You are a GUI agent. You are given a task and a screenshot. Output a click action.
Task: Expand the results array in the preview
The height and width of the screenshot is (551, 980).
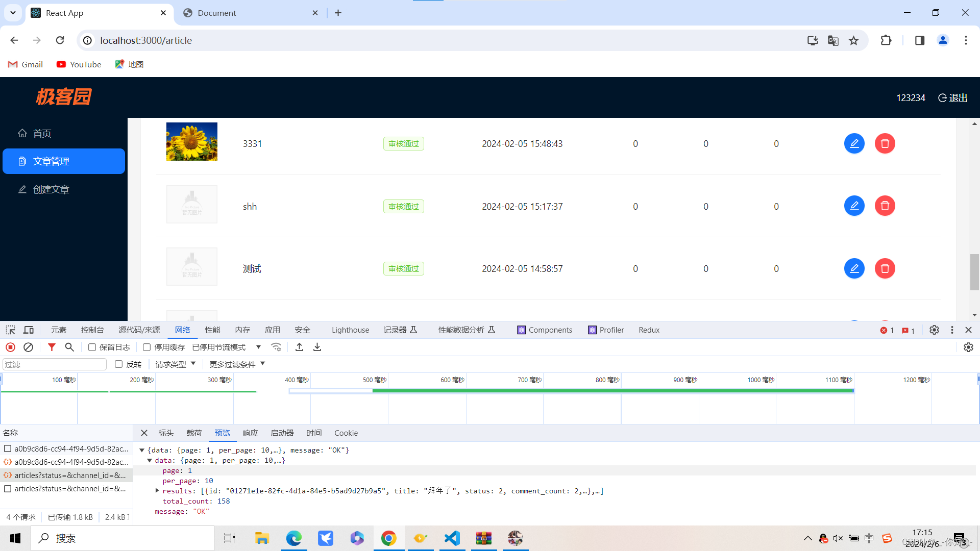point(157,491)
